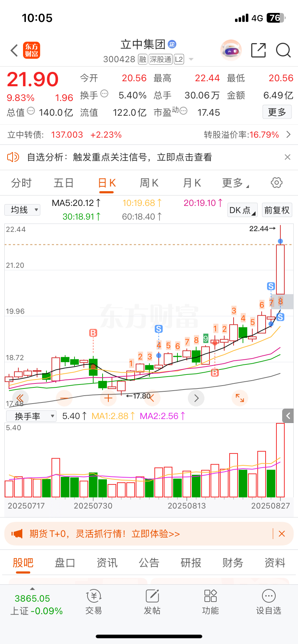Toggle DK点 signal selector
The width and height of the screenshot is (298, 644).
[242, 210]
